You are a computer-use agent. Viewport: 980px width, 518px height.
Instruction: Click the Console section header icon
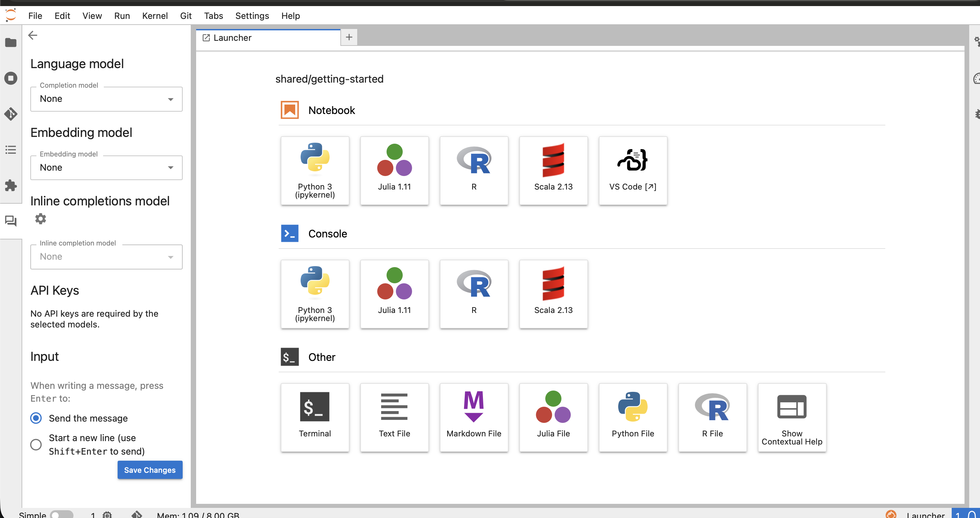(x=289, y=233)
